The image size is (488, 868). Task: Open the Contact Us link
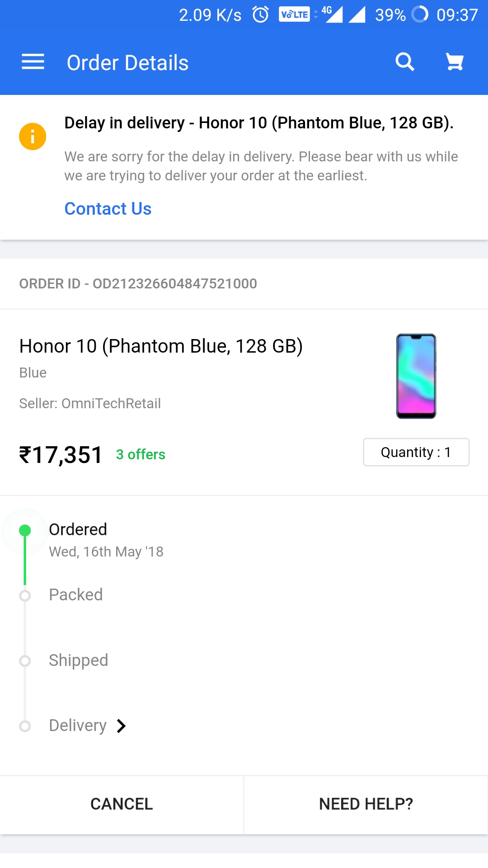click(x=108, y=209)
